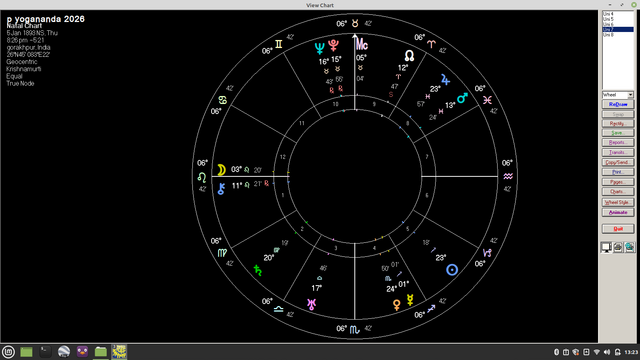Click the globe icon in side panel
The width and height of the screenshot is (640, 360).
pos(630,247)
